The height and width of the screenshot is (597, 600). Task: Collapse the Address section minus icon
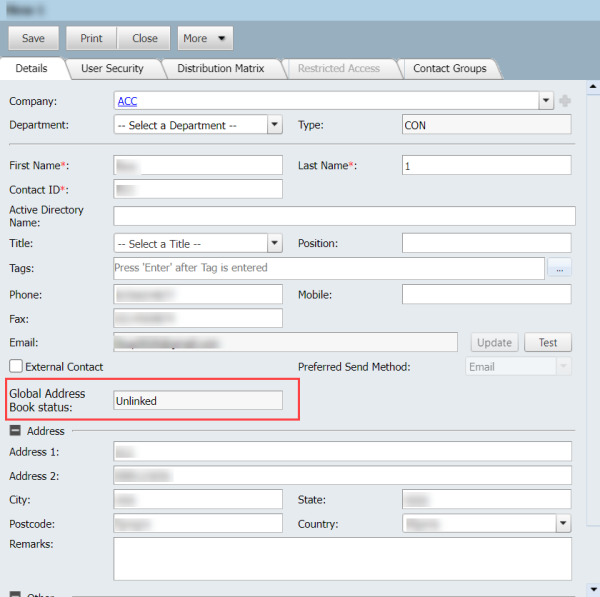click(x=16, y=431)
